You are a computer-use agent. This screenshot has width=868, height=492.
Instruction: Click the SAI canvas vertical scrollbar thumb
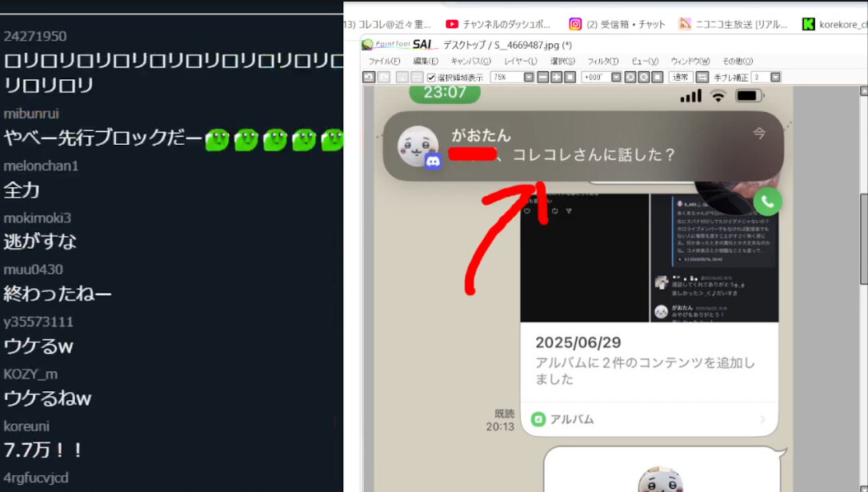click(863, 238)
